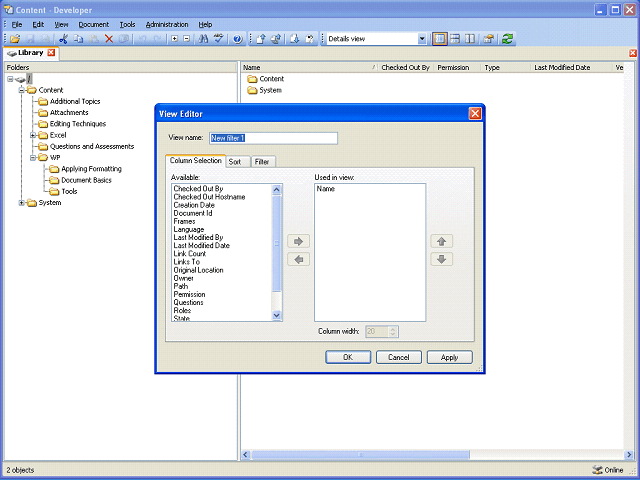Open the Document menu

[94, 24]
